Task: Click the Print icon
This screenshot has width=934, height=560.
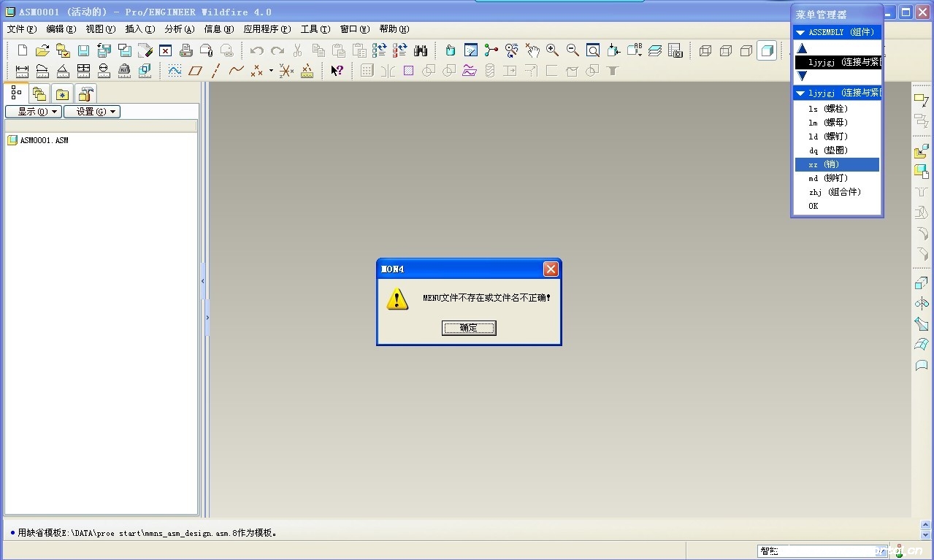Action: 185,50
